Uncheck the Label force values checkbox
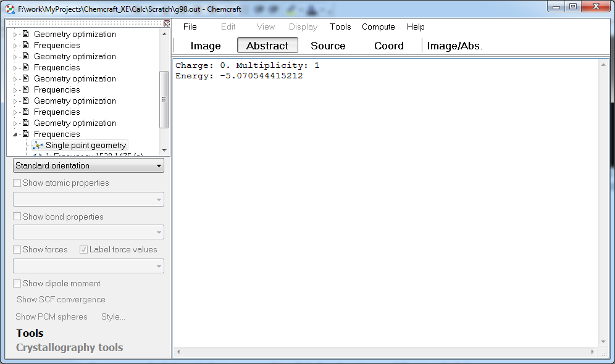Viewport: 615px width, 364px height. pyautogui.click(x=84, y=250)
